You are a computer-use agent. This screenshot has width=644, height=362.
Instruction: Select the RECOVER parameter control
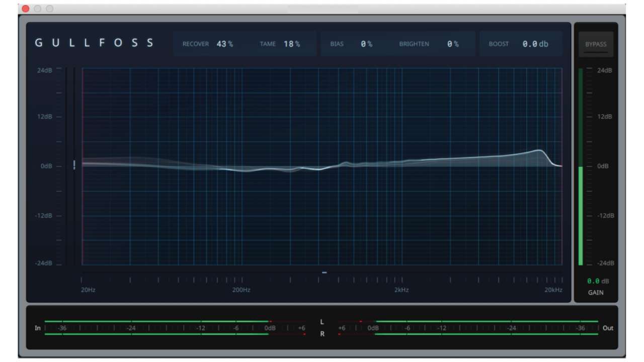[196, 44]
